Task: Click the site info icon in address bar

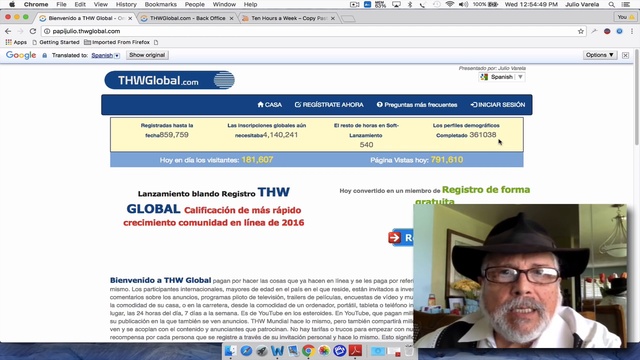Action: [x=47, y=31]
